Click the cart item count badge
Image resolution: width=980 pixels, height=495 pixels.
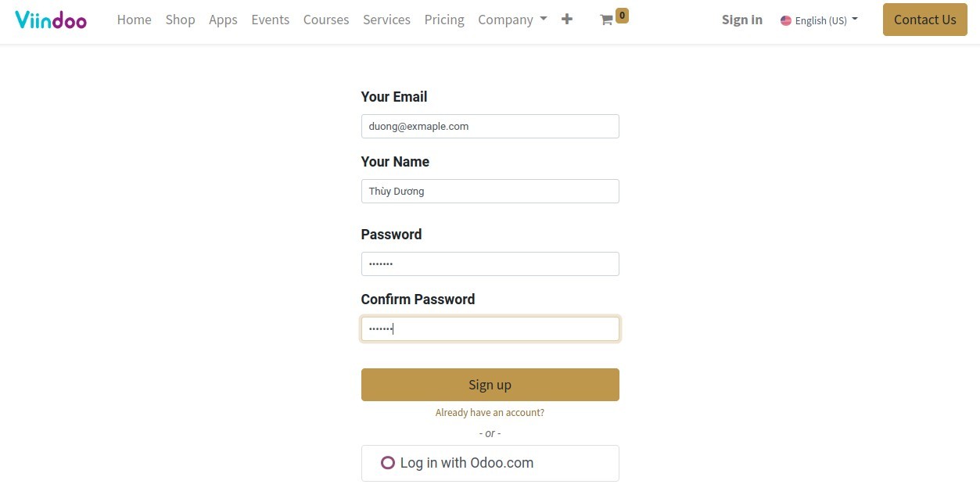pos(621,14)
